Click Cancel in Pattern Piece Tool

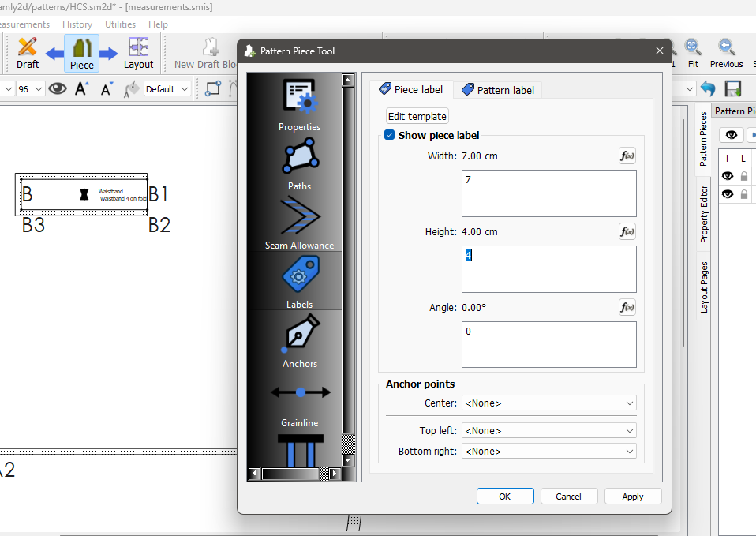[x=568, y=497]
